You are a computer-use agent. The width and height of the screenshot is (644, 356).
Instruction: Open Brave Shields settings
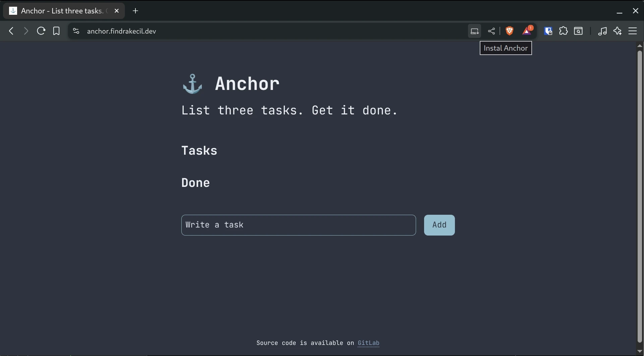[509, 31]
